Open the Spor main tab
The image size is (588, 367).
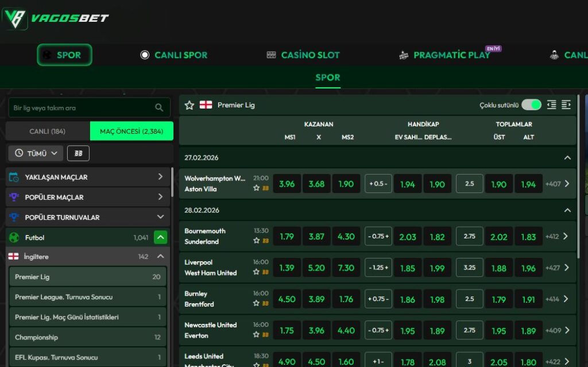pyautogui.click(x=64, y=55)
